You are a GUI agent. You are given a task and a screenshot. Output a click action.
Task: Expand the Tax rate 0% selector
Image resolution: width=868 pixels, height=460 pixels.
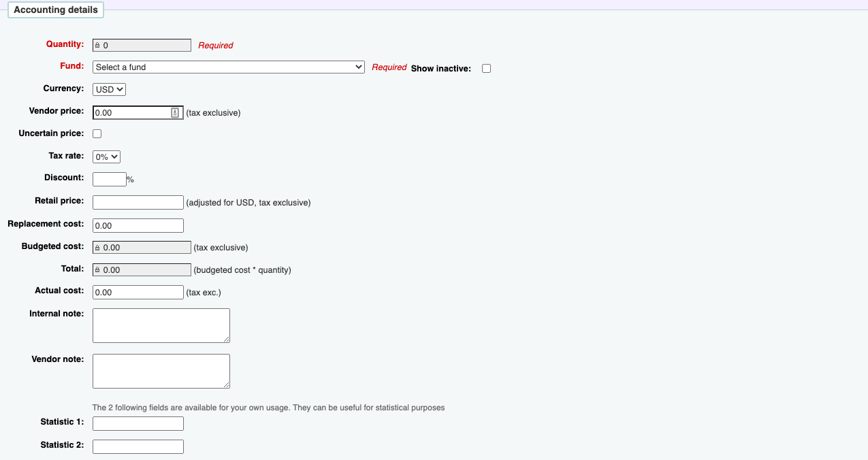point(106,157)
